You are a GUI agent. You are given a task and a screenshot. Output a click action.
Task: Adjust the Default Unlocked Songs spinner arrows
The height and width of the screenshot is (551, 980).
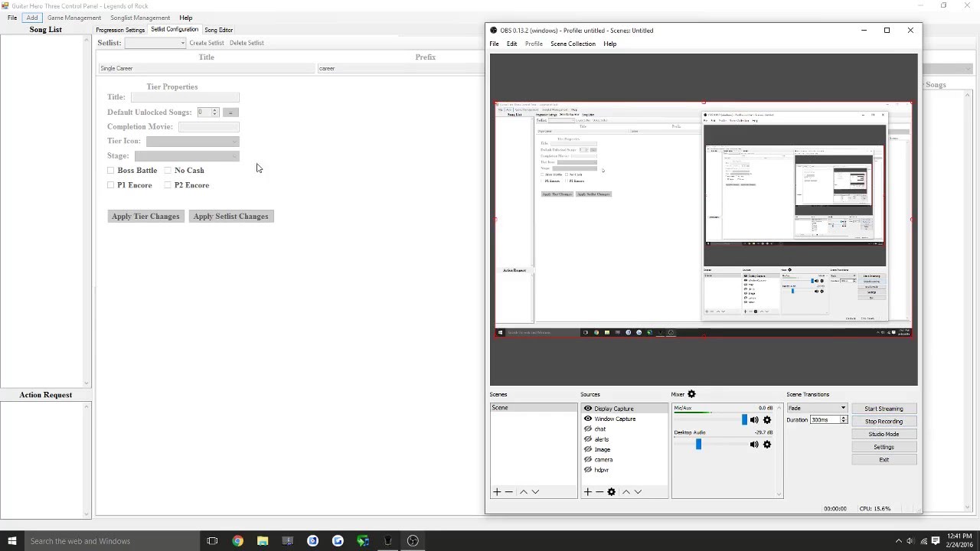[x=215, y=112]
